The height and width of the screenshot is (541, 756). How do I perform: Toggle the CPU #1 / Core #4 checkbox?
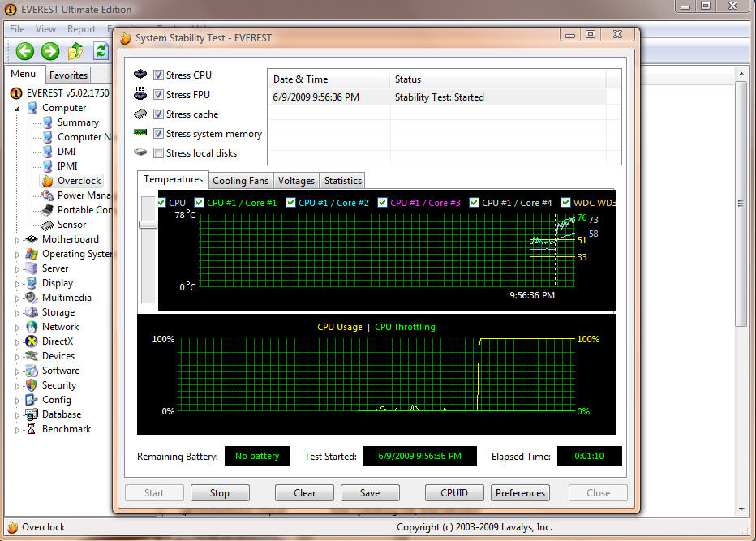474,203
